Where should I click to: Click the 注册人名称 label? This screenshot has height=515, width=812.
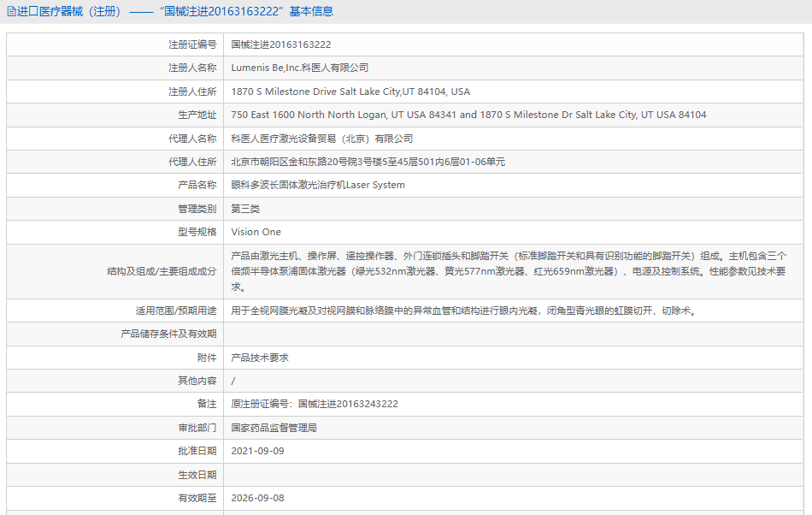click(192, 68)
